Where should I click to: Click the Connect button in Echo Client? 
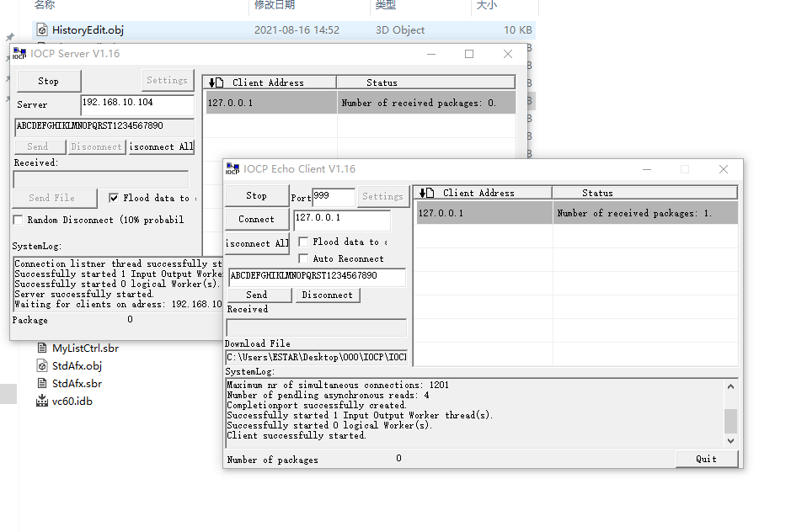click(x=257, y=219)
